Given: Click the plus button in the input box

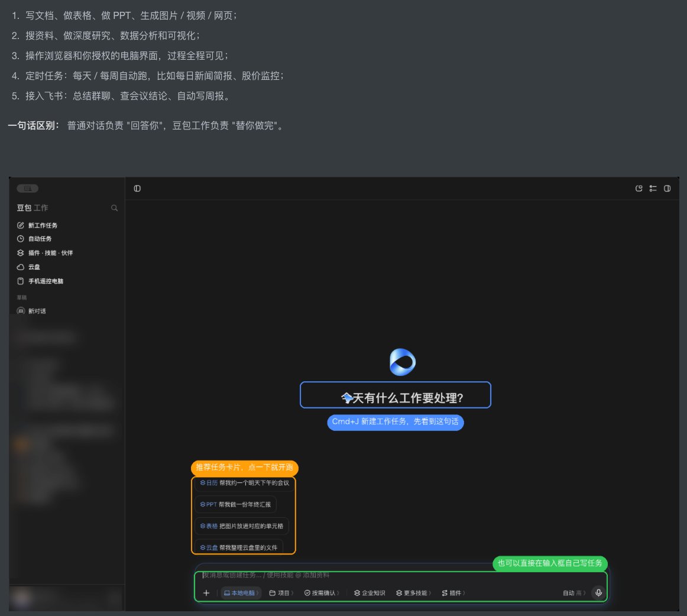Looking at the screenshot, I should (x=206, y=593).
